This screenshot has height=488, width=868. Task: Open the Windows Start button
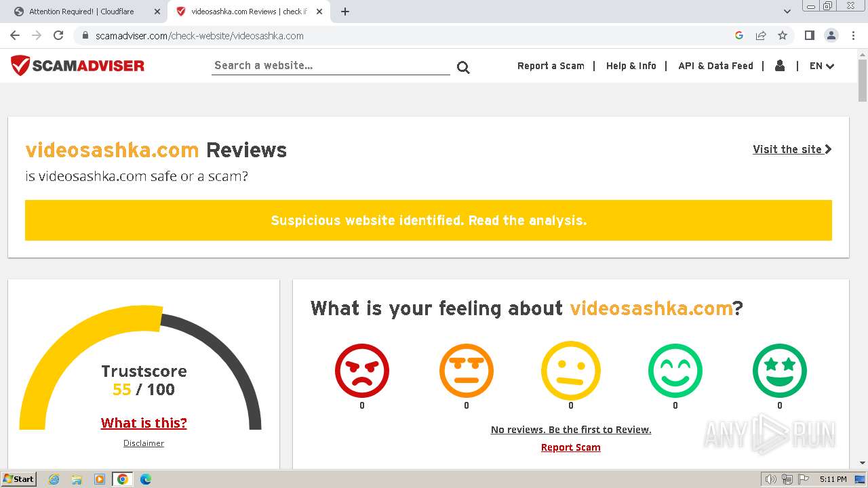[x=19, y=479]
